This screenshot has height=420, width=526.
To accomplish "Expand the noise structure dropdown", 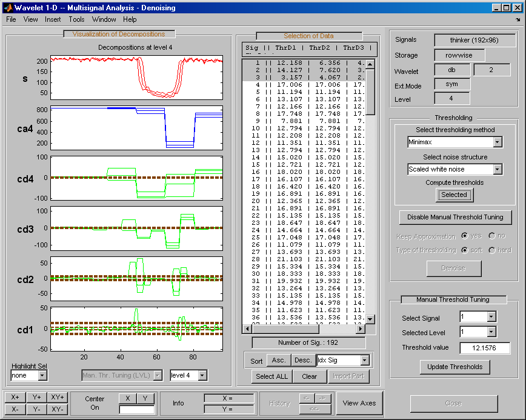I will (x=498, y=170).
